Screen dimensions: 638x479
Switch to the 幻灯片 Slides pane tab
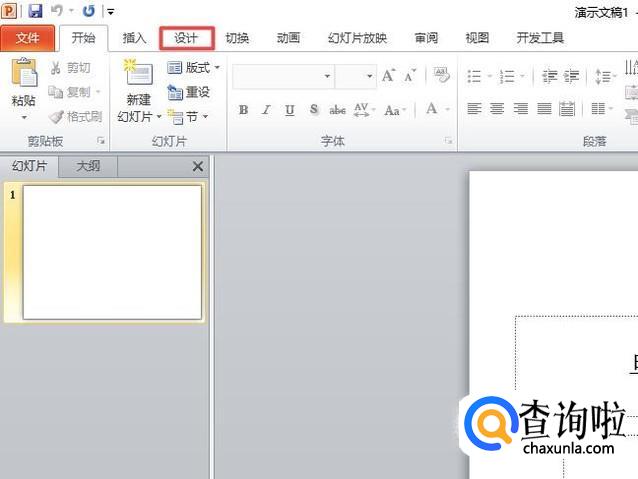30,166
